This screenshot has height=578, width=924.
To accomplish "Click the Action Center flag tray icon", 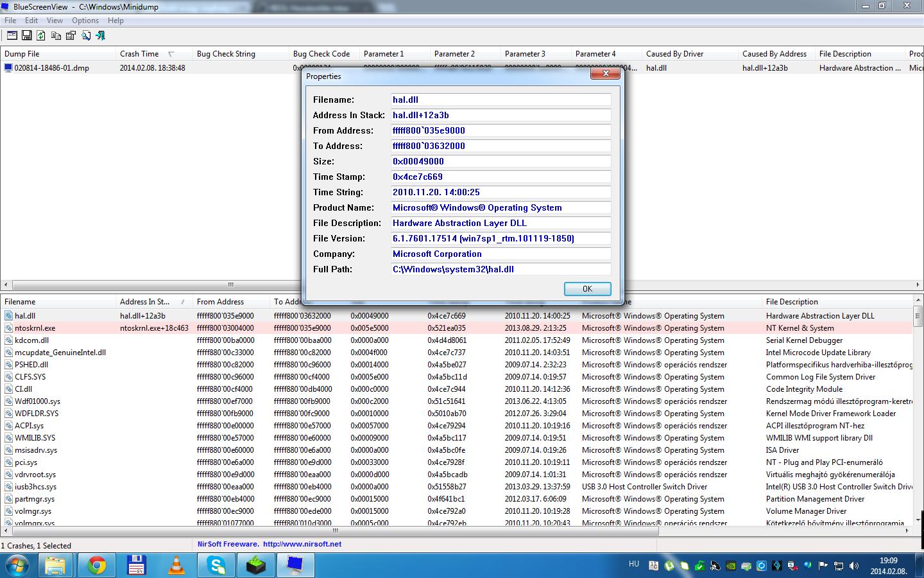I will 823,566.
